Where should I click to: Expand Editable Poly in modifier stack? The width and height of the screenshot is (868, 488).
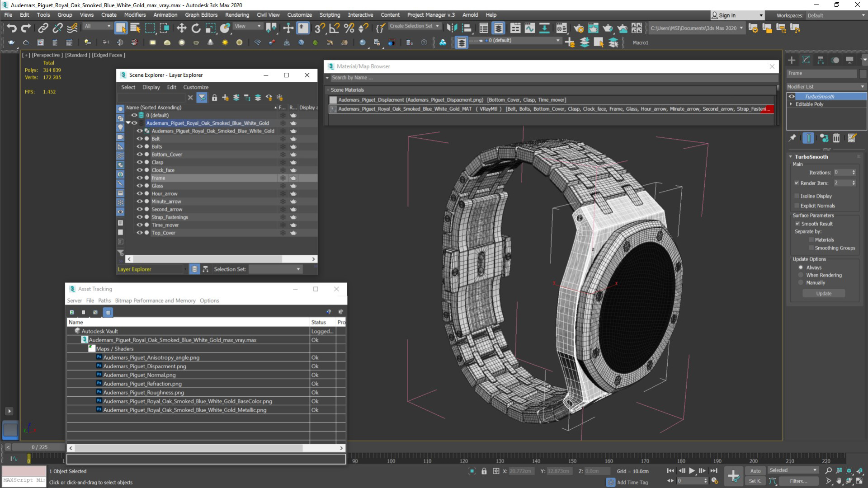point(791,104)
